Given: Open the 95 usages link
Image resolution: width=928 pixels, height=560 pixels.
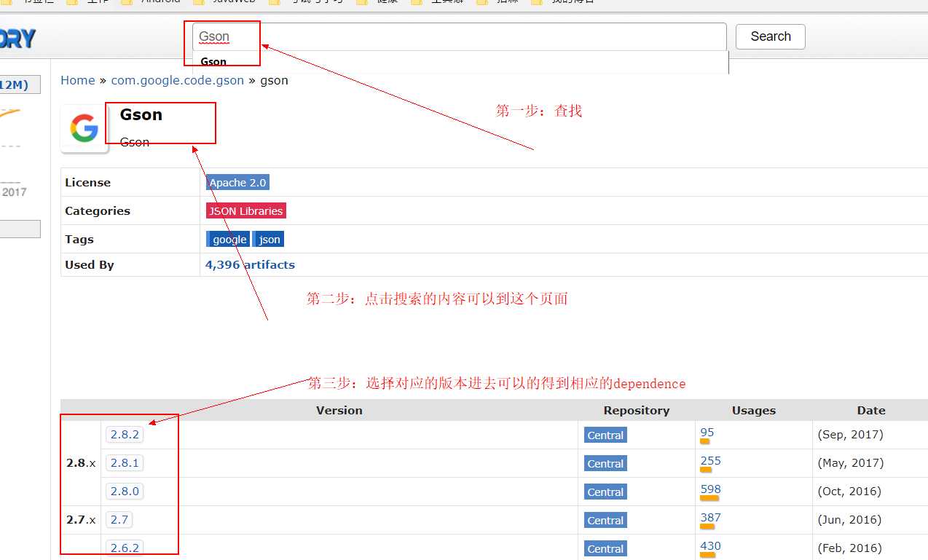Looking at the screenshot, I should [707, 433].
